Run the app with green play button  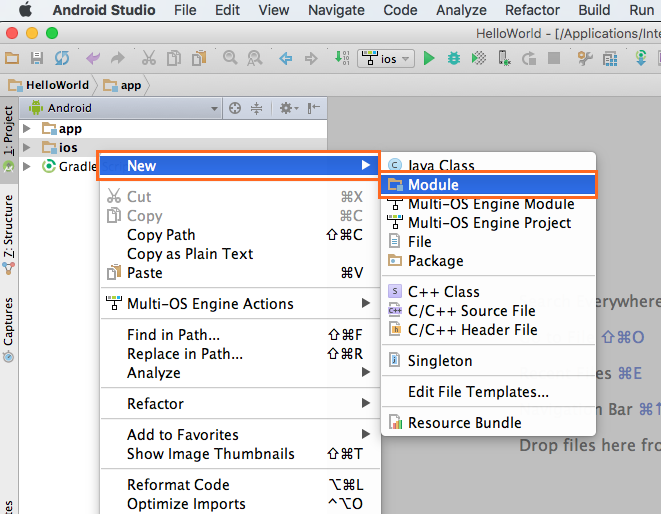point(429,58)
